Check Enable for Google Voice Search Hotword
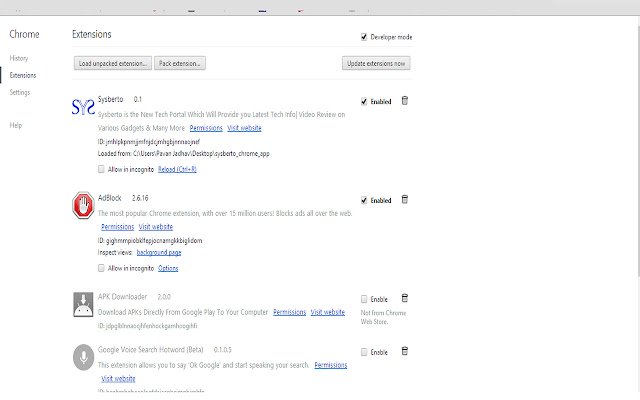Viewport: 640px width, 400px height. 364,352
